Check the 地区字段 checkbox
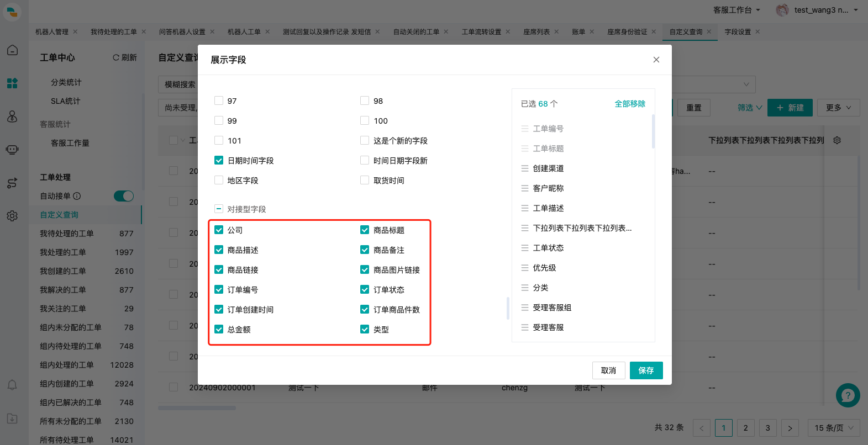The image size is (868, 445). click(219, 180)
